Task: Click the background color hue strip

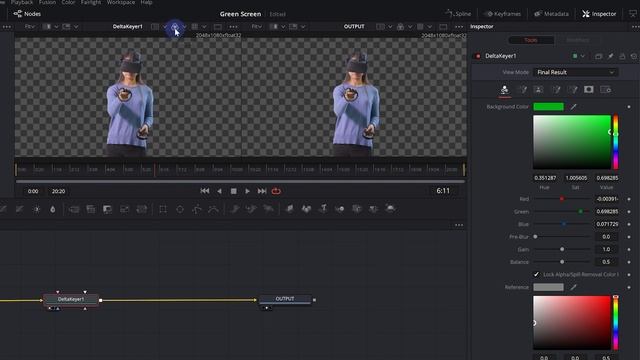Action: 616,142
